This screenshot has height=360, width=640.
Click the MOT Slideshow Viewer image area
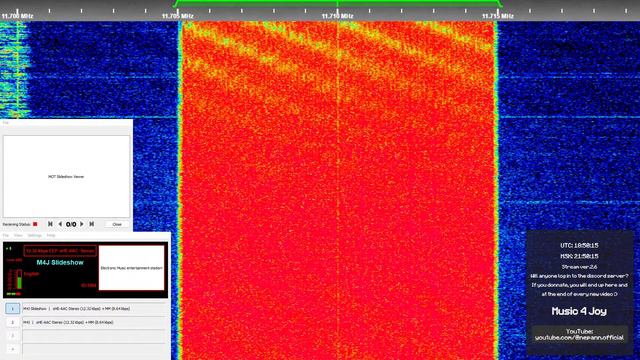pos(66,177)
